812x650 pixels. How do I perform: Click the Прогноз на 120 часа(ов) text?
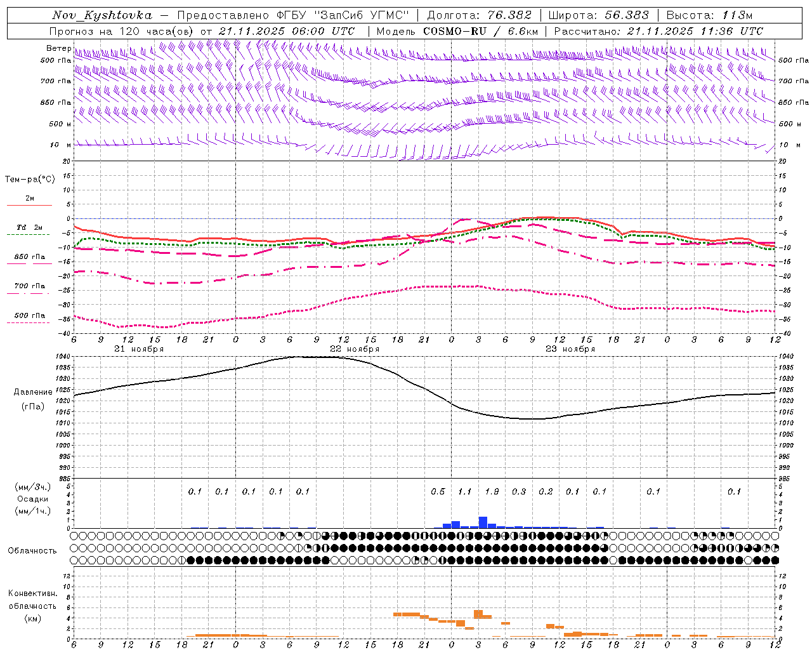122,31
